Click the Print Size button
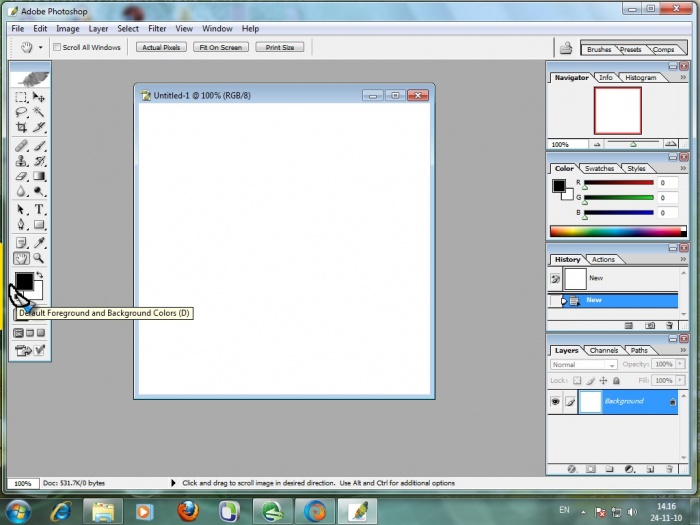Image resolution: width=700 pixels, height=525 pixels. pyautogui.click(x=279, y=47)
